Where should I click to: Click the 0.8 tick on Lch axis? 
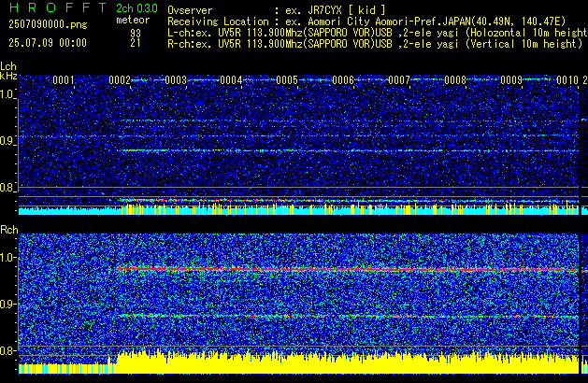(x=7, y=188)
